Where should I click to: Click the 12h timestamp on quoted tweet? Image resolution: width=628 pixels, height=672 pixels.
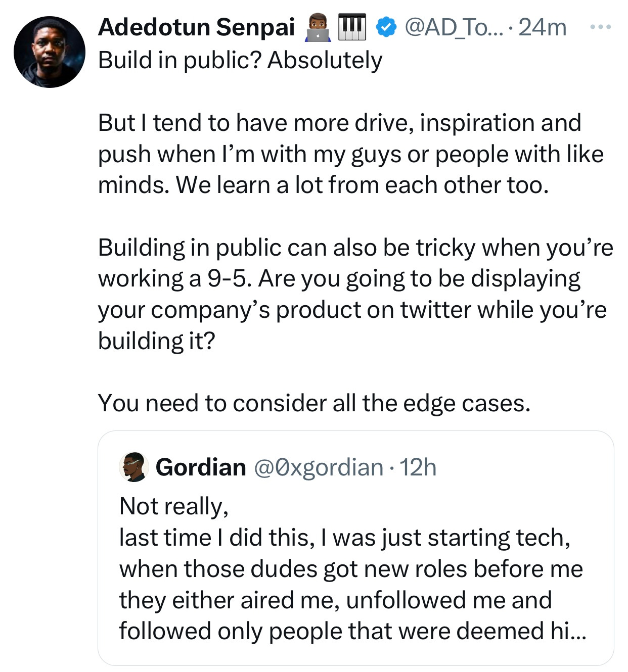pos(418,467)
